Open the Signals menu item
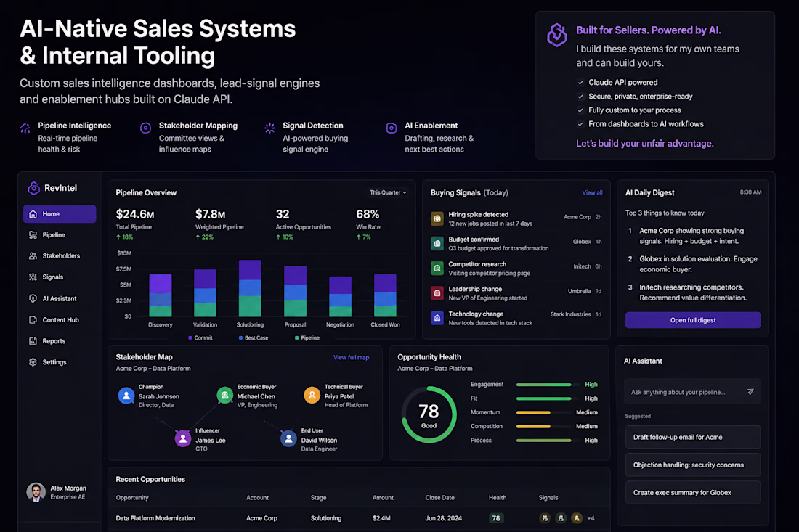Image resolution: width=799 pixels, height=532 pixels. pos(60,277)
